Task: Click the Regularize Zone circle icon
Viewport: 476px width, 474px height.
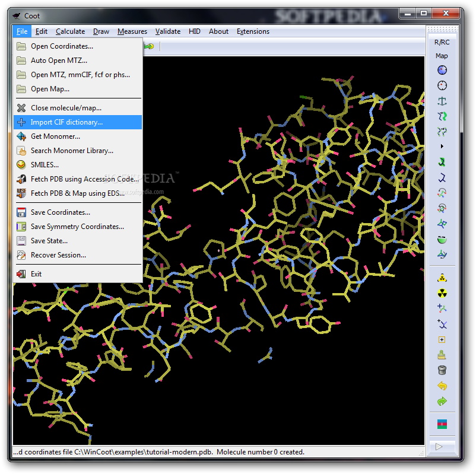Action: [x=442, y=85]
